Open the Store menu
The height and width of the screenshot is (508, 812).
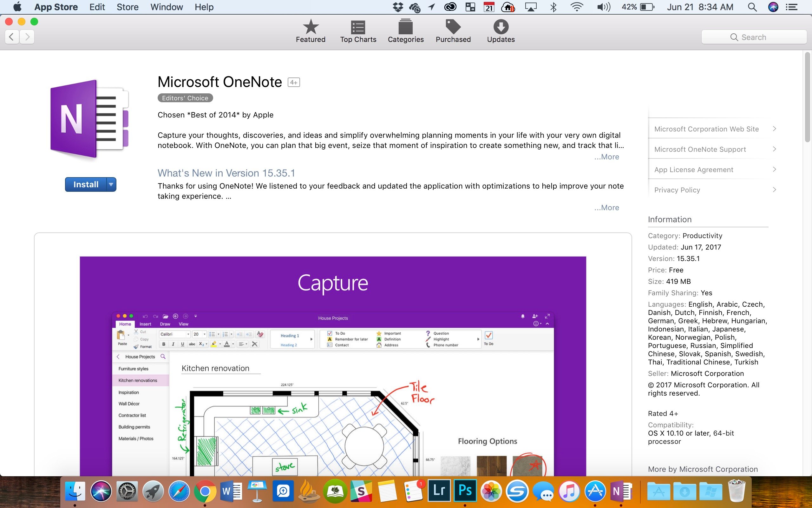tap(128, 7)
